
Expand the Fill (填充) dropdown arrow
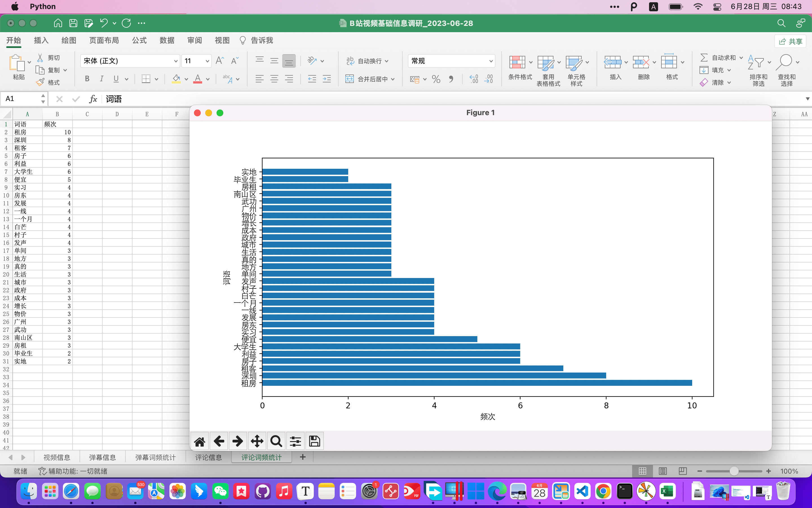[729, 70]
